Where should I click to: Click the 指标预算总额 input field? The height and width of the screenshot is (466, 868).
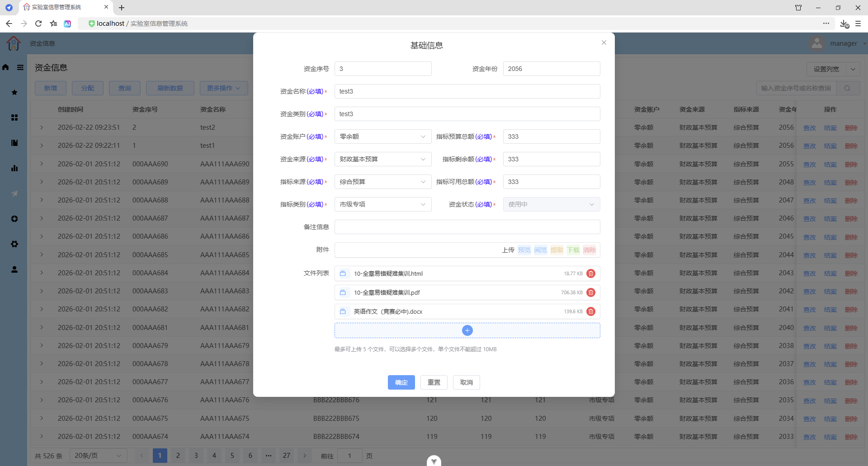(552, 137)
